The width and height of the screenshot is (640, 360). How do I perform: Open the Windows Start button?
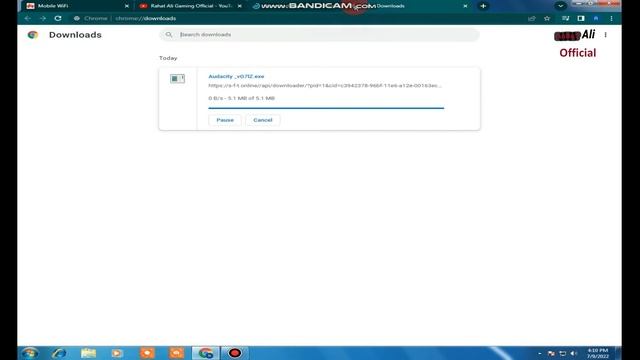click(x=30, y=353)
